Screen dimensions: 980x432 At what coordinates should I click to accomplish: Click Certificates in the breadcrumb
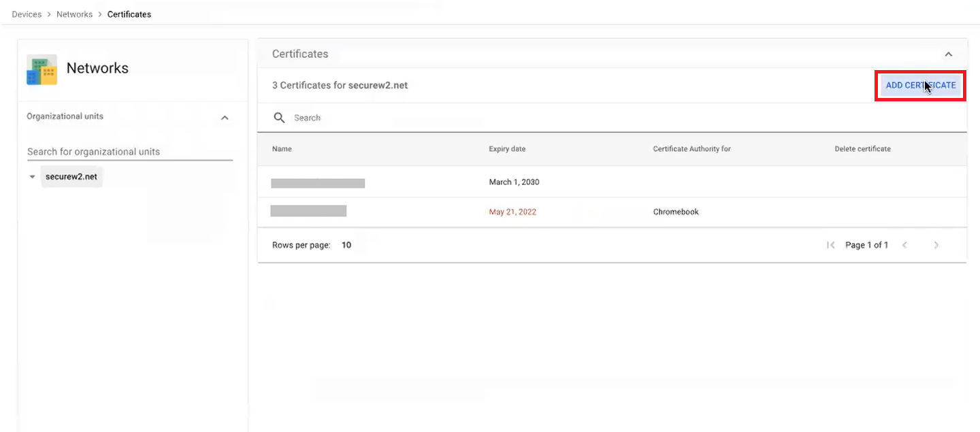(x=129, y=14)
